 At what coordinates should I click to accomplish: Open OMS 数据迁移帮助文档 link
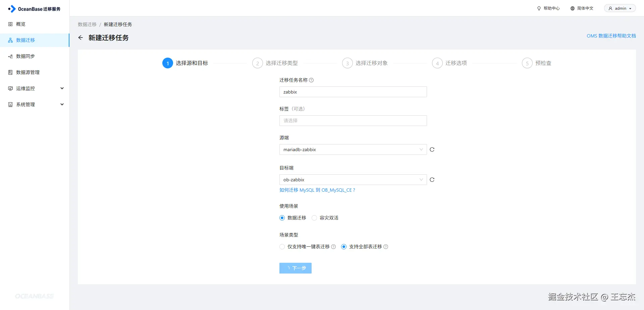(x=611, y=36)
